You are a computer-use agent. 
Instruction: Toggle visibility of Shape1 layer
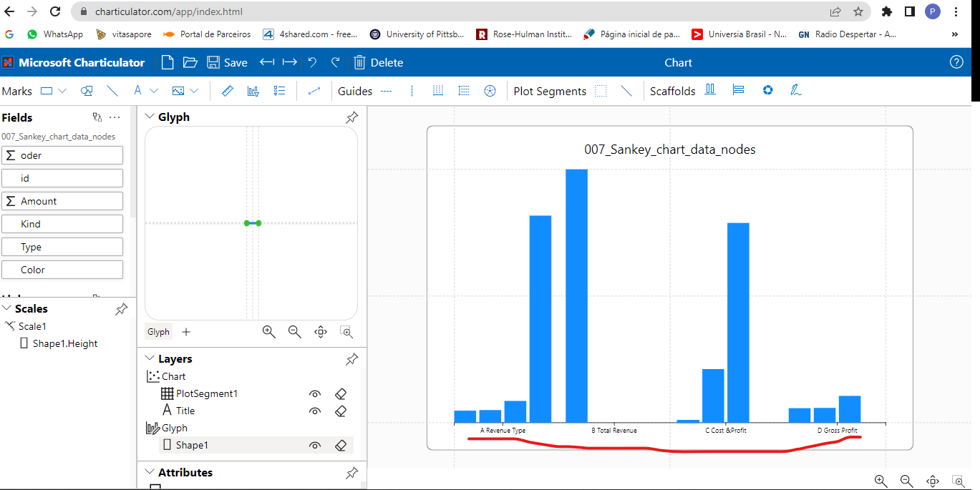314,445
